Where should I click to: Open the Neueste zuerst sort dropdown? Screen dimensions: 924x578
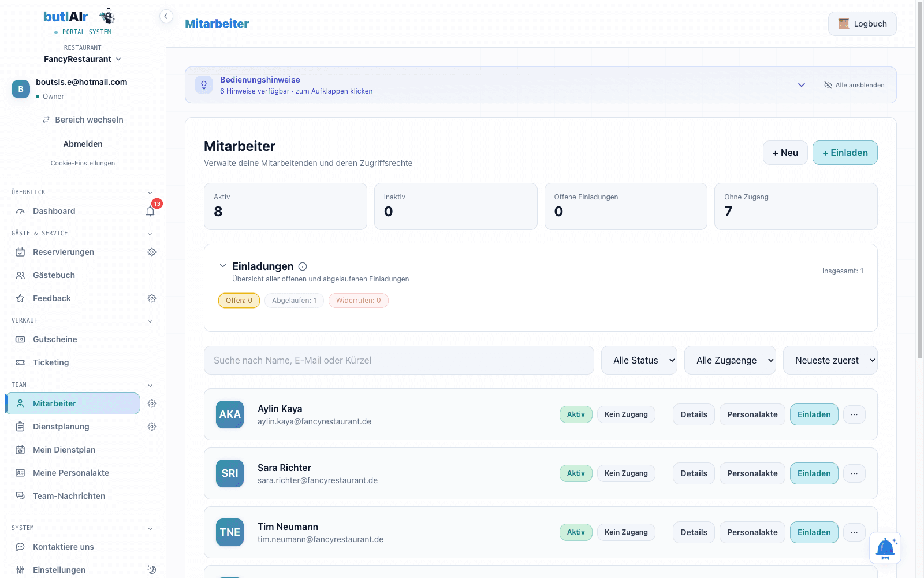point(830,360)
